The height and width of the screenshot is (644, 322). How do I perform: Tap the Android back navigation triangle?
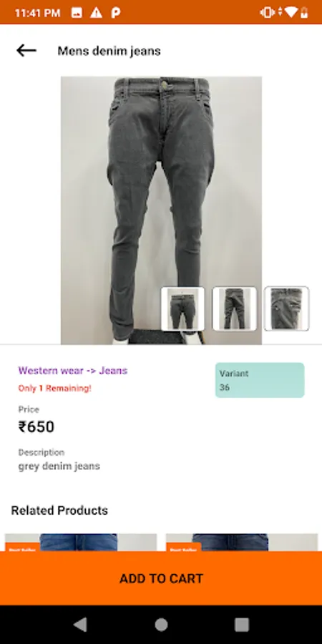point(80,625)
